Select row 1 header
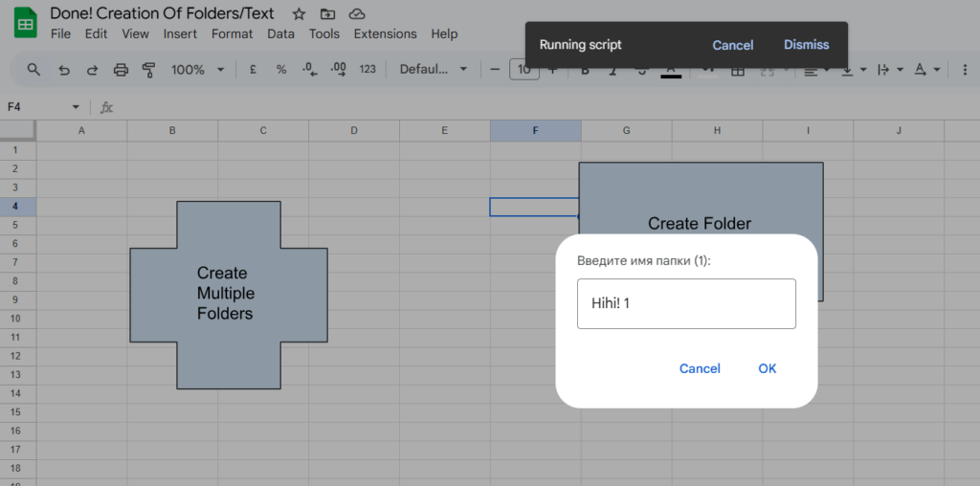Screen dimensions: 980x486 coord(17,150)
